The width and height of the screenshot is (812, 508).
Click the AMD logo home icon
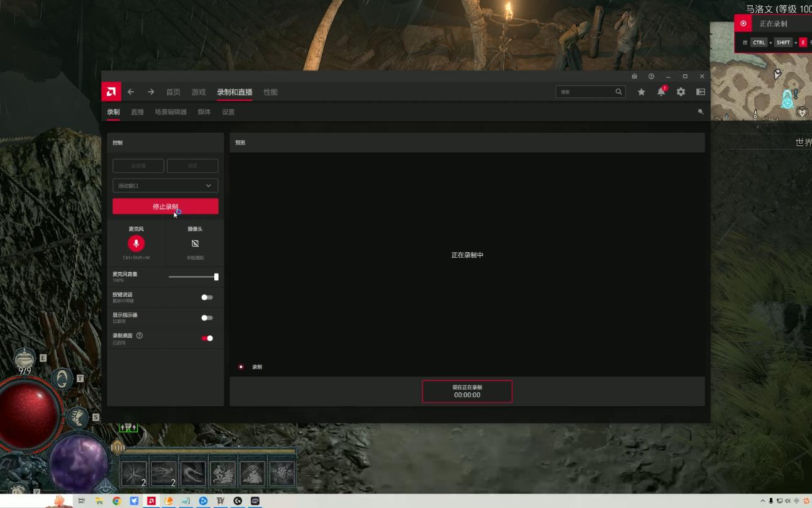coord(111,92)
